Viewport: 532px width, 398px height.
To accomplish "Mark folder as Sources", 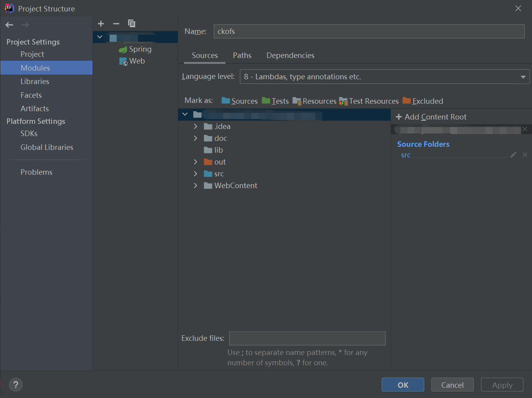I will tap(240, 101).
